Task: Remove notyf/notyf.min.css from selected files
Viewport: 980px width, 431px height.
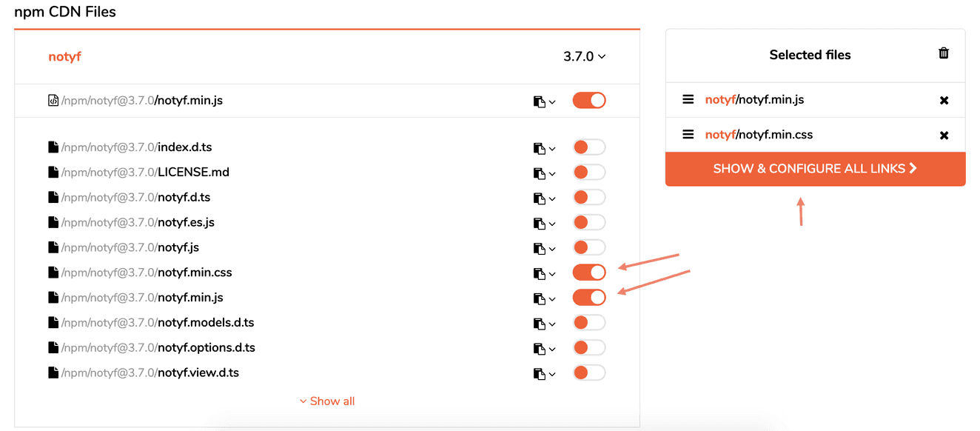Action: click(944, 135)
